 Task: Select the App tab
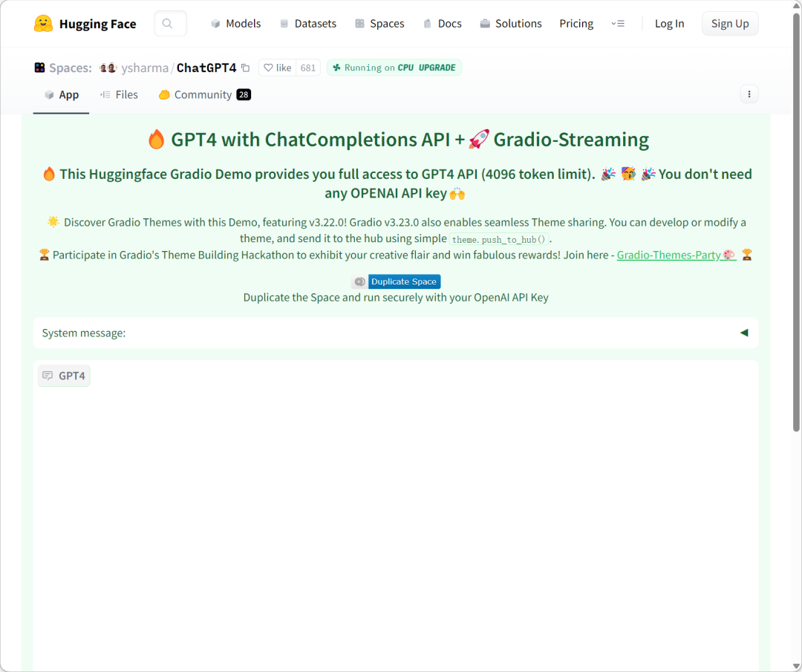[62, 94]
